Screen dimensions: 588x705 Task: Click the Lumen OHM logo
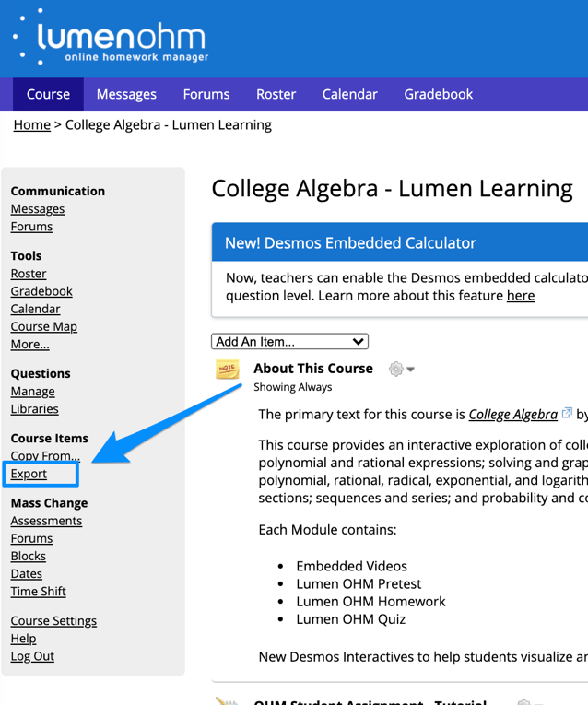coord(111,38)
